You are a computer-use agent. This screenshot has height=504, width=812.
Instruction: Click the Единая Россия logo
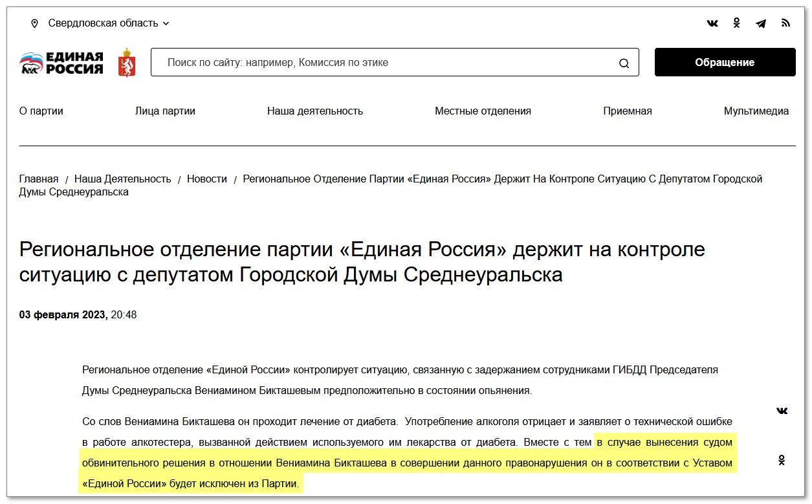click(61, 63)
